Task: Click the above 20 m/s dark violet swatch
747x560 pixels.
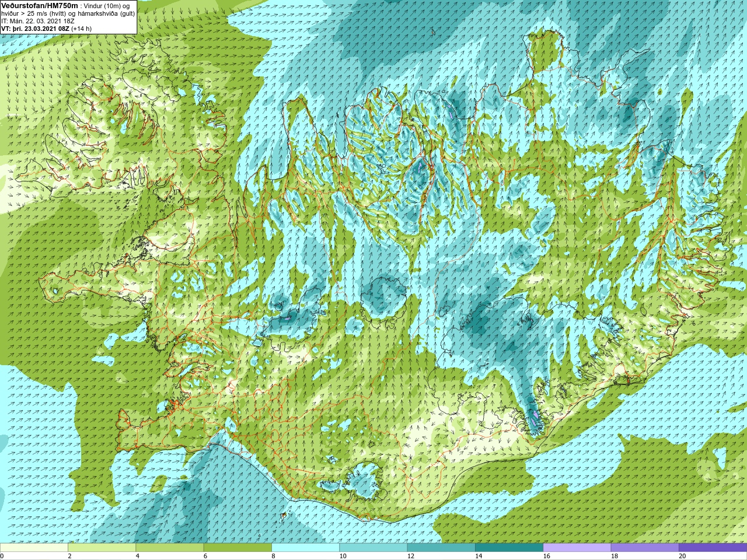Action: pyautogui.click(x=713, y=548)
